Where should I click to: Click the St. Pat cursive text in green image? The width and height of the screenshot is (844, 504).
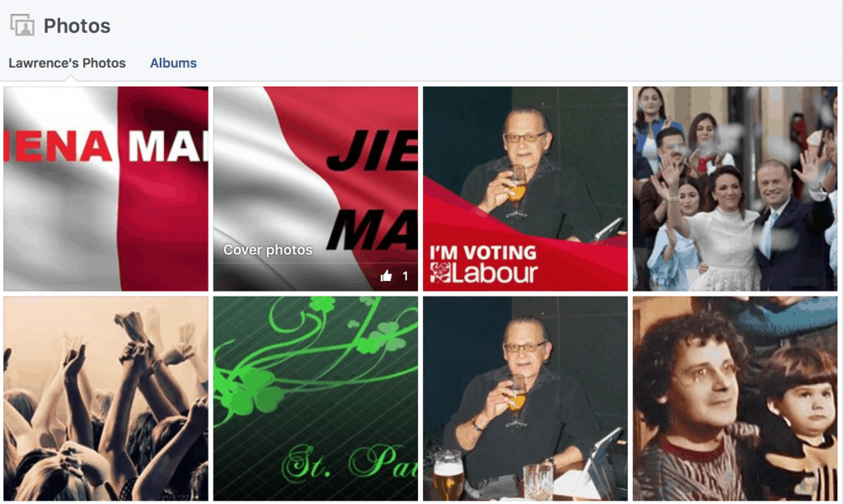click(349, 463)
